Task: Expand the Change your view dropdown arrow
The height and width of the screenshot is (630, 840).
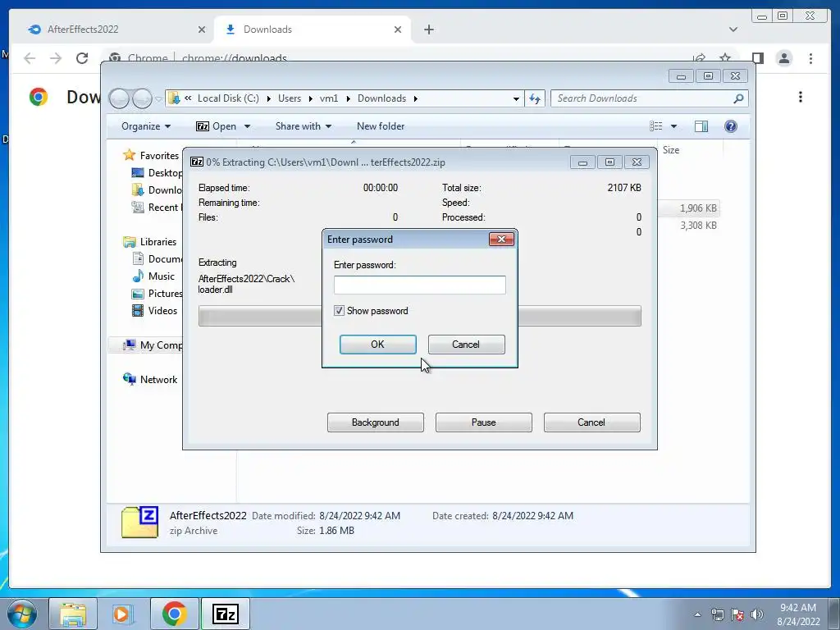Action: pyautogui.click(x=674, y=126)
